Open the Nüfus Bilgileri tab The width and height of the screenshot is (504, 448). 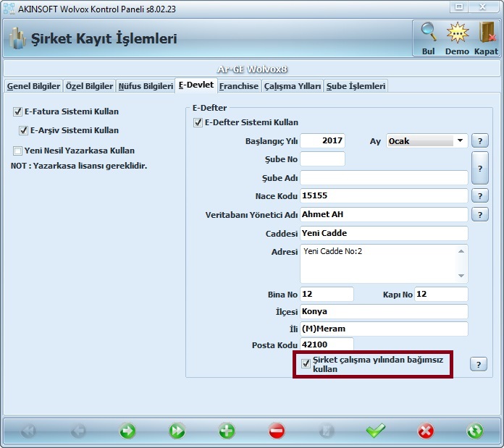tap(146, 86)
